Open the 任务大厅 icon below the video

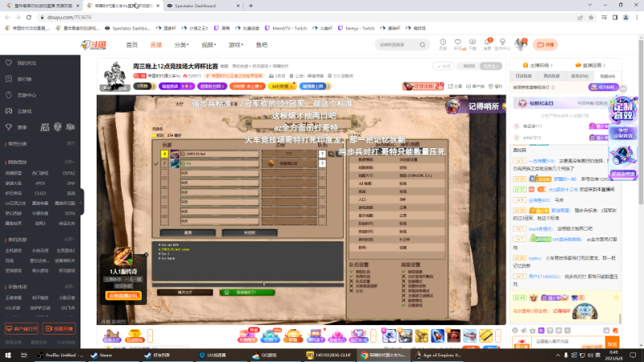click(112, 335)
